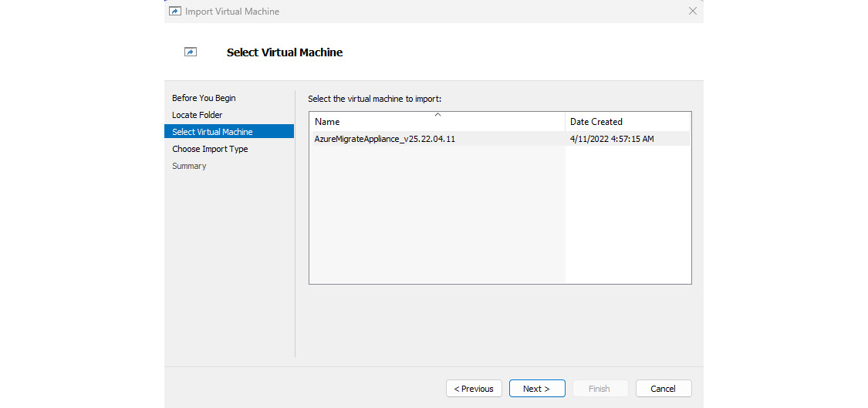Click the 4/11/2022 4:57:15 AM date cell
The width and height of the screenshot is (868, 408).
[x=612, y=139]
